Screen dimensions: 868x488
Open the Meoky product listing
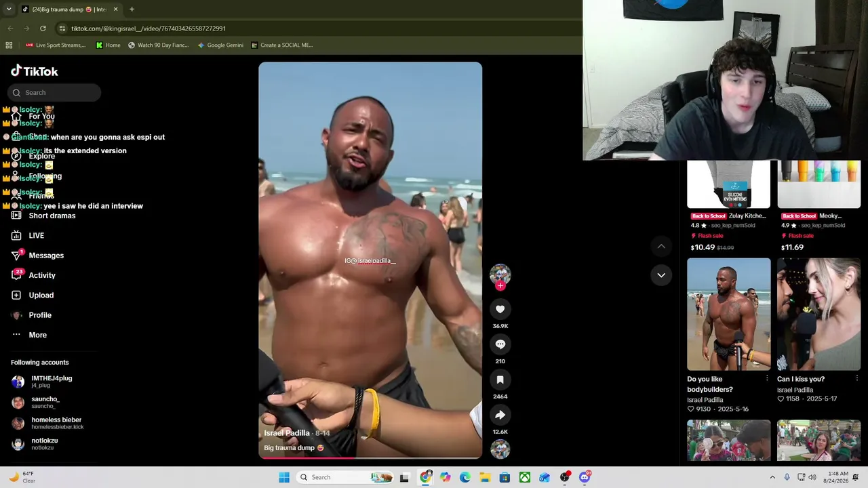tap(819, 206)
